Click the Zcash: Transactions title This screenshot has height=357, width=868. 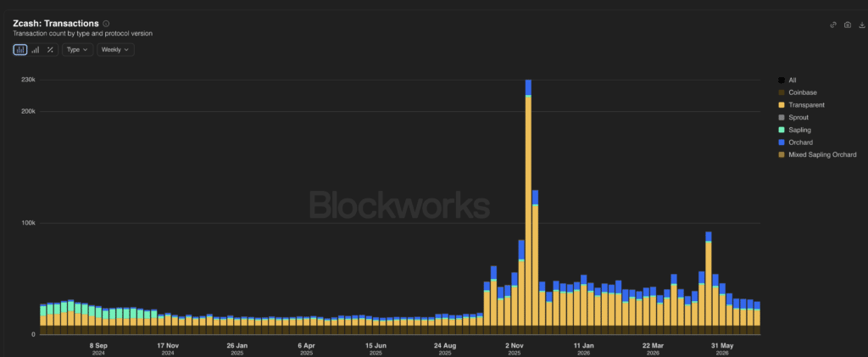click(x=55, y=24)
